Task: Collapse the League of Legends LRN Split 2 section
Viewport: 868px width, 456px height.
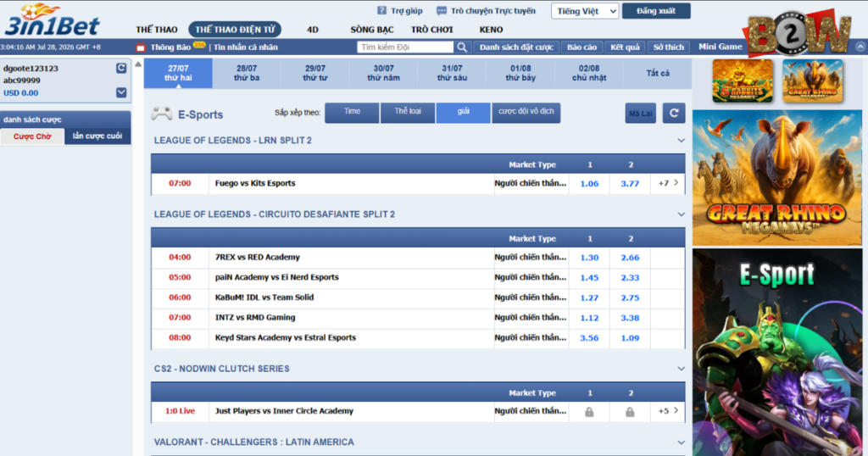Action: click(681, 141)
